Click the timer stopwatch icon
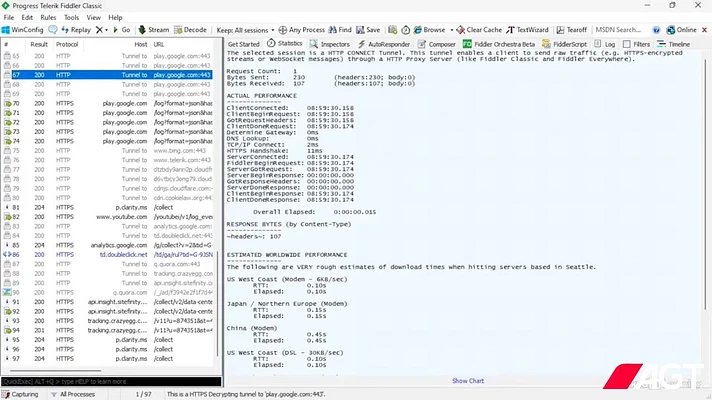The image size is (712, 400). point(405,30)
